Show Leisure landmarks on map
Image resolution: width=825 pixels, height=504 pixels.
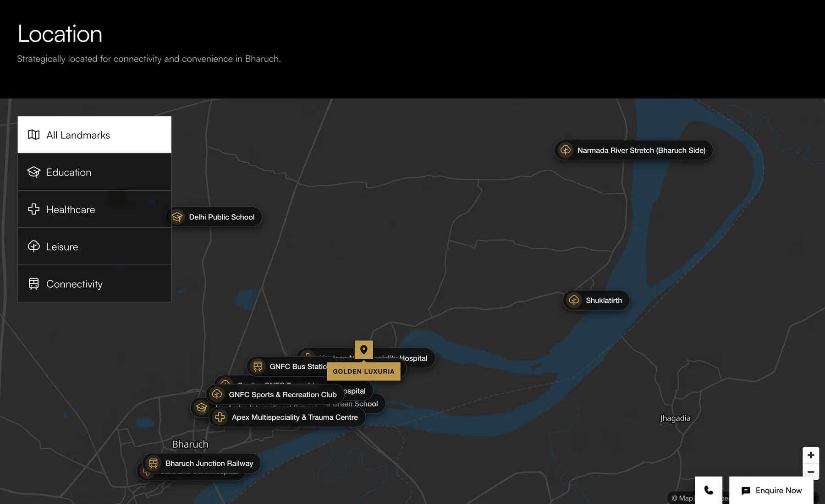pyautogui.click(x=94, y=247)
